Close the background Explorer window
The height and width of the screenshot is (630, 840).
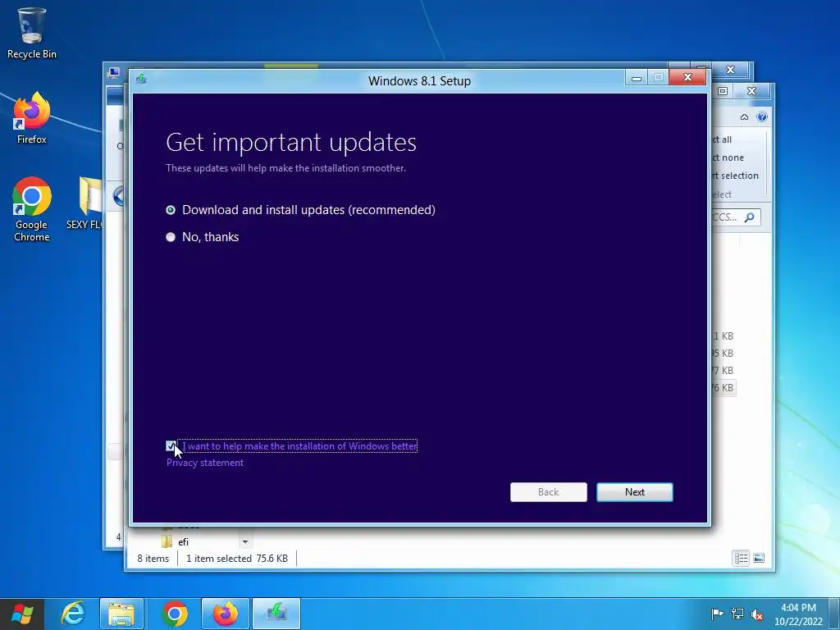coord(751,91)
